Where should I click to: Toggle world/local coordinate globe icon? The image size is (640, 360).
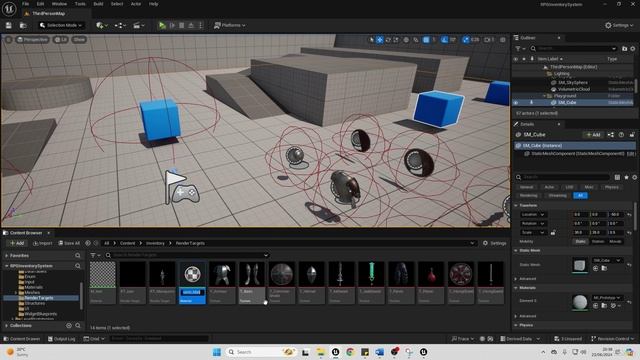click(406, 40)
